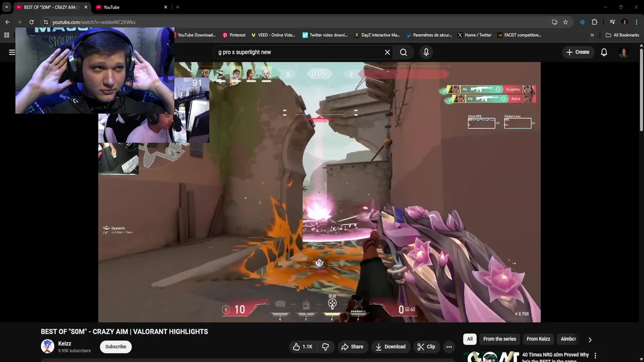Share this video
The image size is (644, 362).
click(352, 346)
